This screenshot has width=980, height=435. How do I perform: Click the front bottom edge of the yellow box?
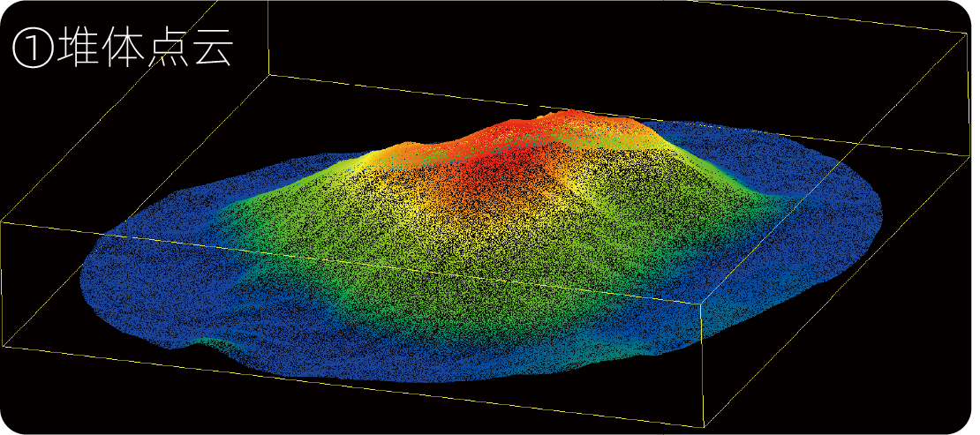click(353, 386)
